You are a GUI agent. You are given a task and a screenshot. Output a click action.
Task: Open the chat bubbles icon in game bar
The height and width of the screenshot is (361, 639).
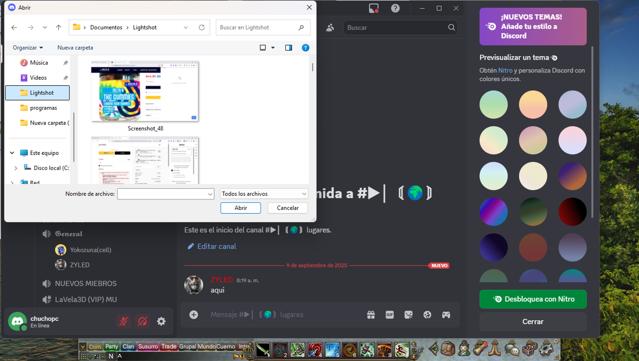pos(512,349)
